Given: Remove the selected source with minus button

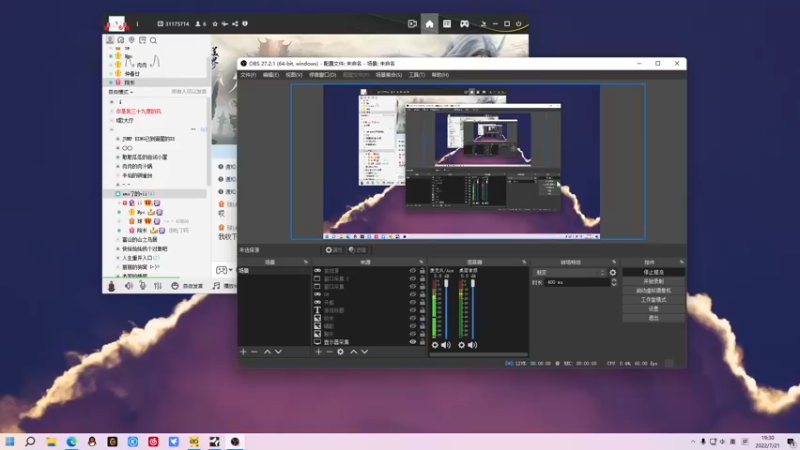Looking at the screenshot, I should coord(329,352).
